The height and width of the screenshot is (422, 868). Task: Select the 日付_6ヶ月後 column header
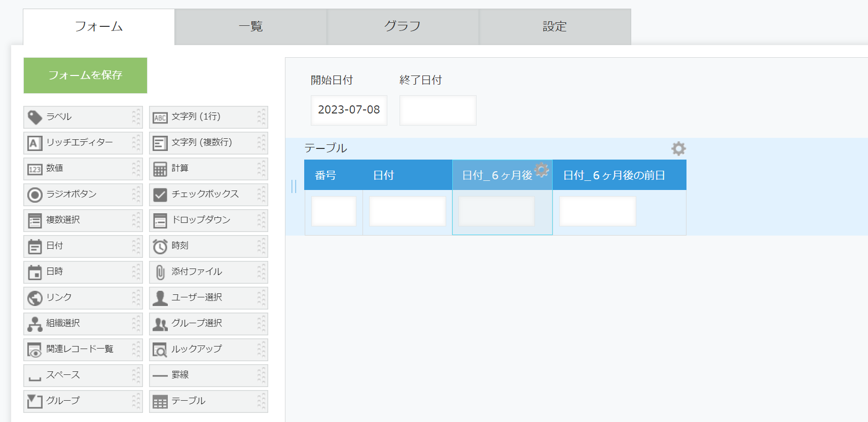coord(502,175)
